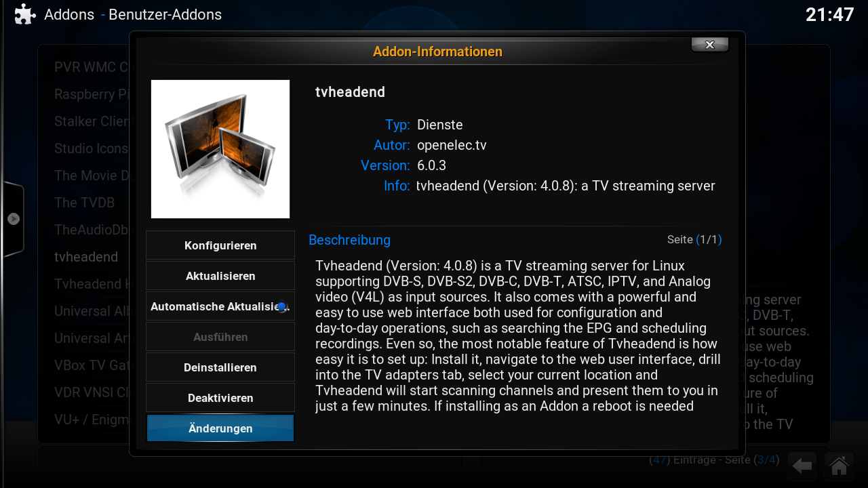Click the Addons puzzle piece icon
Image resolution: width=868 pixels, height=488 pixels.
click(25, 14)
